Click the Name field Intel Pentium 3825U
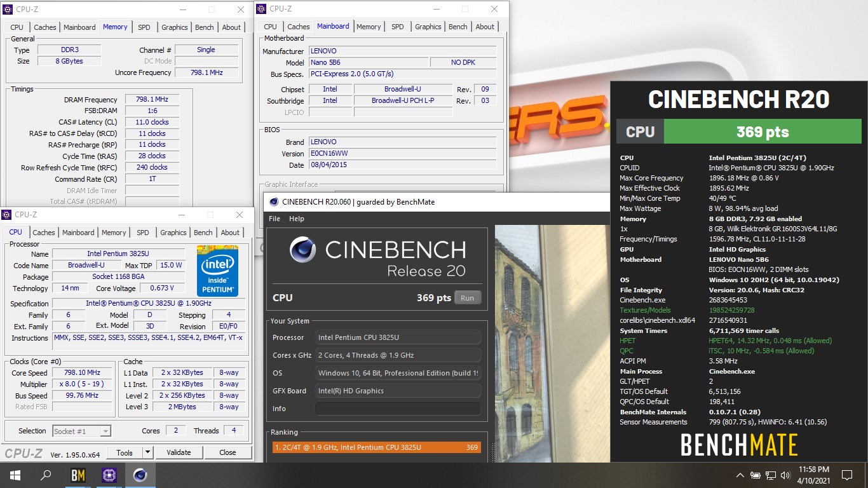 click(x=119, y=254)
